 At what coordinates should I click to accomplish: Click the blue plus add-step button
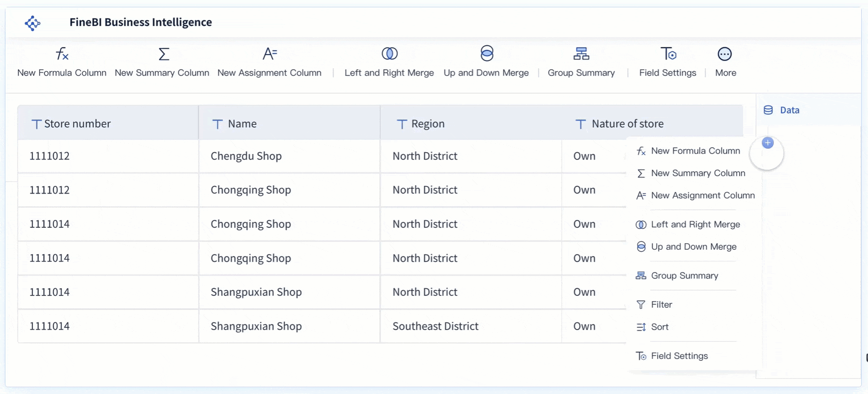coord(767,143)
